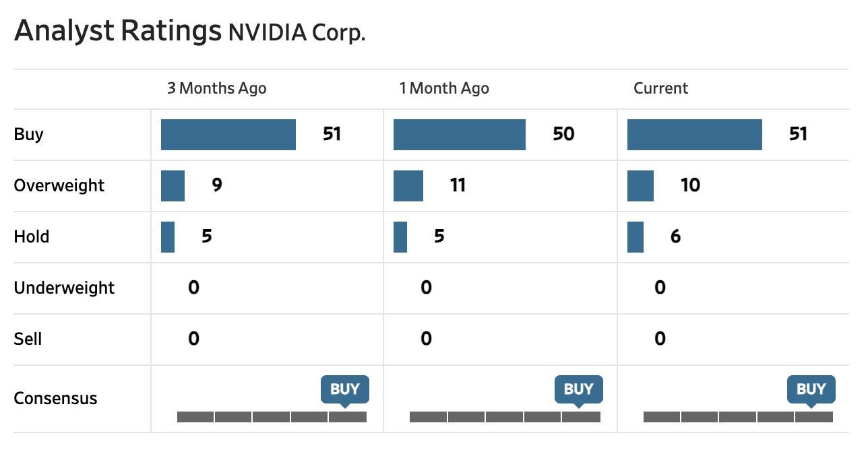Click the 1 Month Ago consensus scale
The width and height of the screenshot is (868, 454).
coord(505,417)
